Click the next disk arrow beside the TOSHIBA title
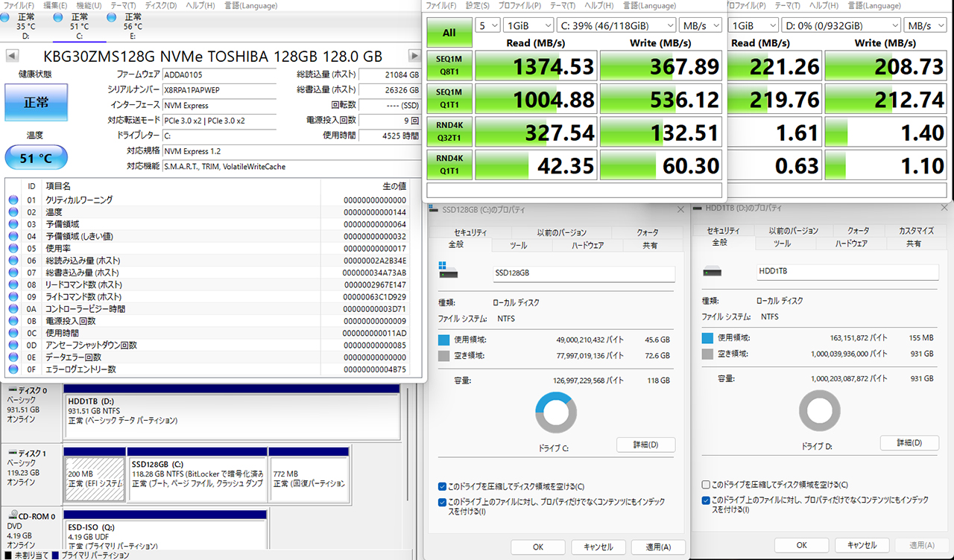This screenshot has width=954, height=560. coord(414,56)
